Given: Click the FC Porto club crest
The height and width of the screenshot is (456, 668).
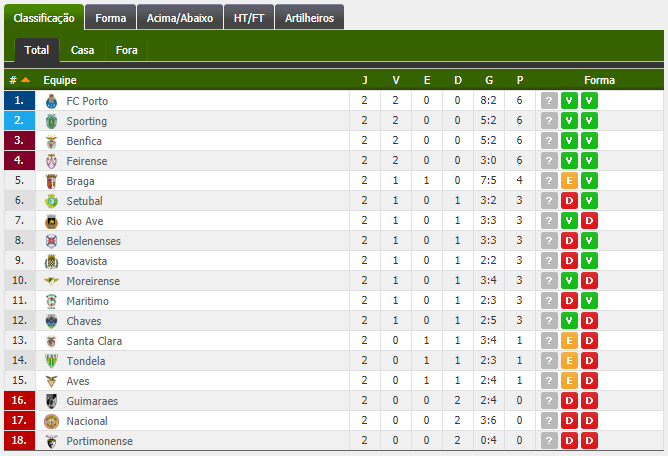Looking at the screenshot, I should tap(51, 101).
